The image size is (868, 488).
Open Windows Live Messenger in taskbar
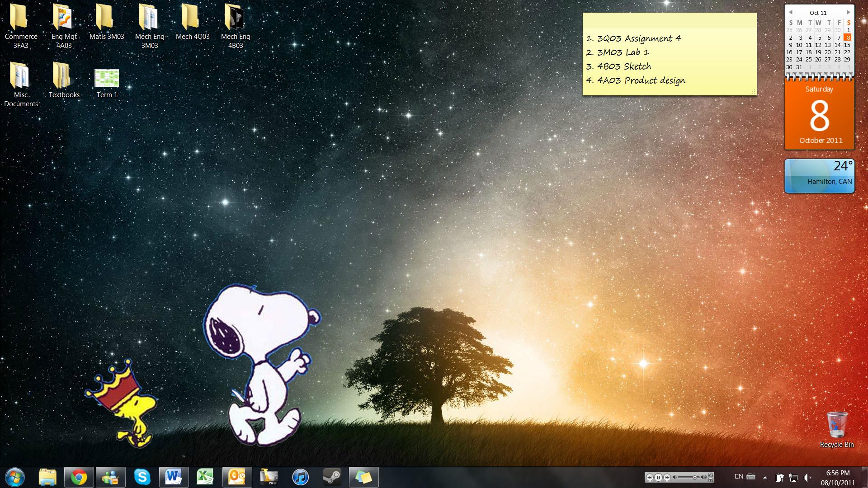click(111, 477)
